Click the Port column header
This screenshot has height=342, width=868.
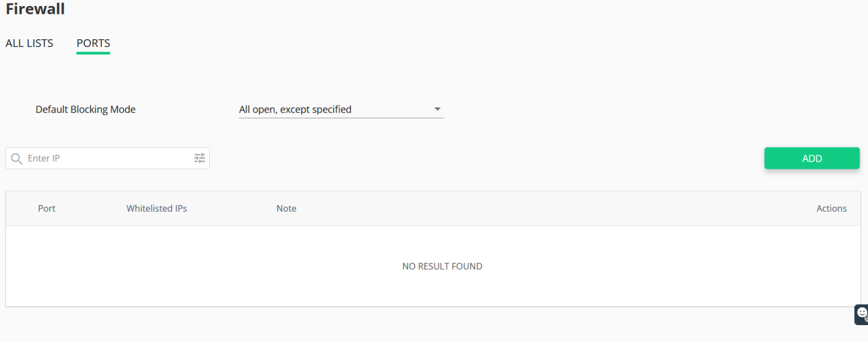pos(46,208)
